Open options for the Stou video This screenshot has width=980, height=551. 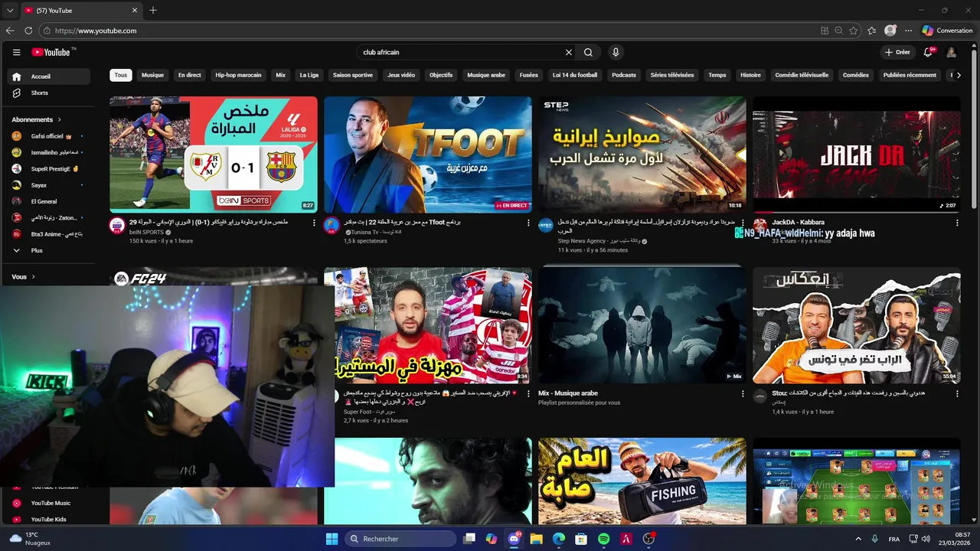(957, 393)
